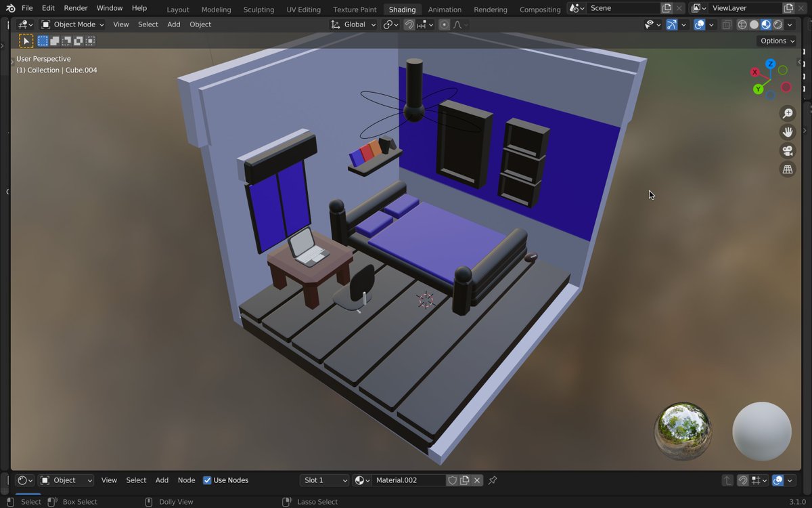Viewport: 812px width, 508px height.
Task: Open viewport Add menu
Action: click(x=174, y=24)
